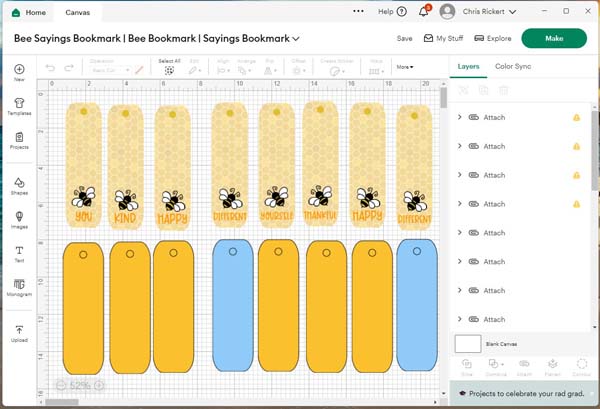Open the rad grad projects banner
This screenshot has width=600, height=409.
point(523,393)
